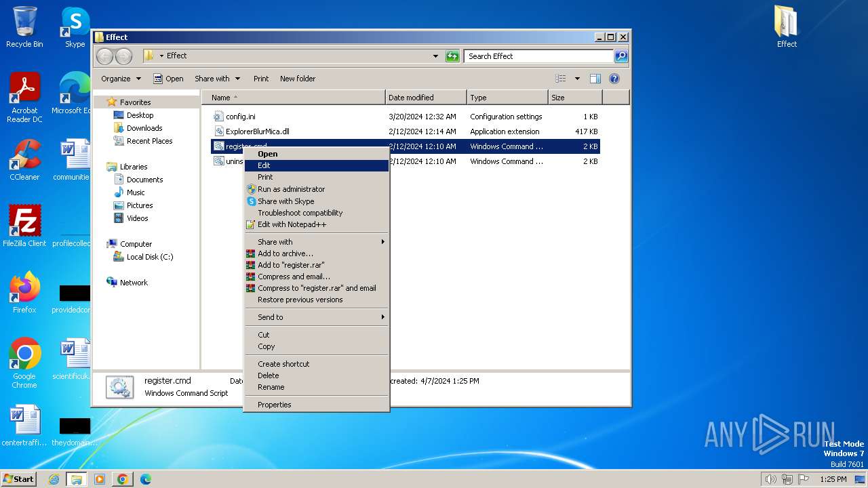Choose Restore previous versions
The image size is (868, 488).
pyautogui.click(x=317, y=300)
